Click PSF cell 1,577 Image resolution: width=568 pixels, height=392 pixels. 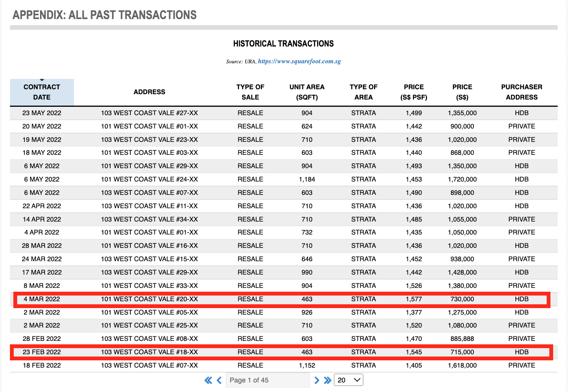coord(414,299)
